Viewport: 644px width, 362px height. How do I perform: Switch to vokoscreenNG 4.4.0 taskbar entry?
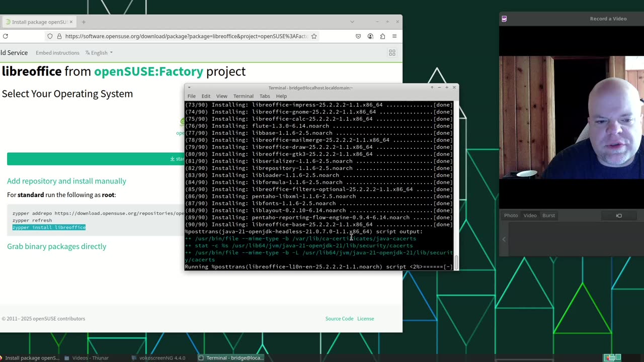click(158, 358)
